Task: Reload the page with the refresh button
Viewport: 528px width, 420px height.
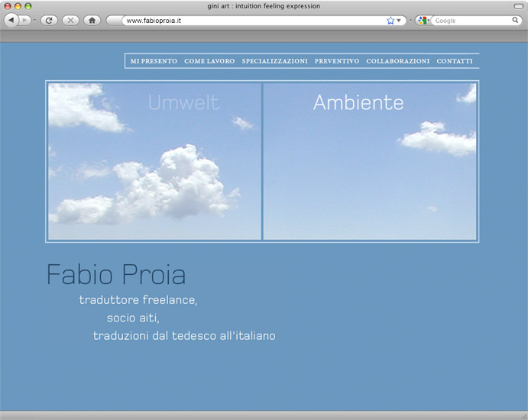Action: pos(50,21)
